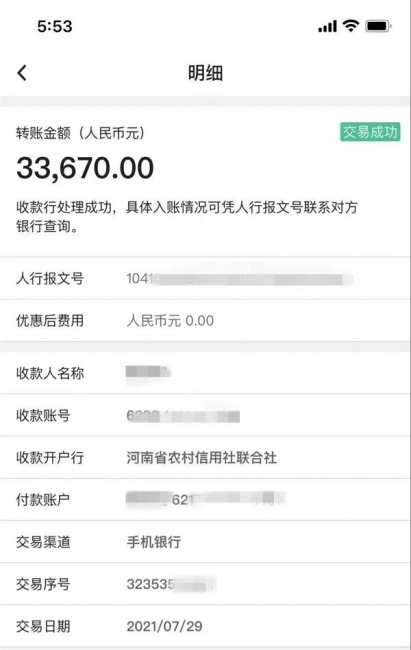Tap the 交易日期 2021/07/29 value

164,626
